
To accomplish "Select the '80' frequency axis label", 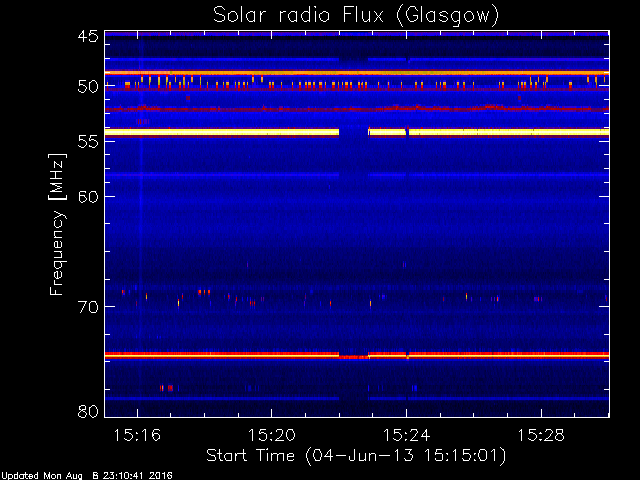I will [x=89, y=411].
